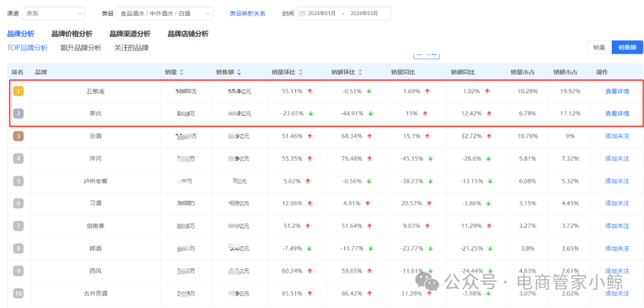The width and height of the screenshot is (644, 308).
Task: Click brand name 五粮液
Action: [x=95, y=91]
